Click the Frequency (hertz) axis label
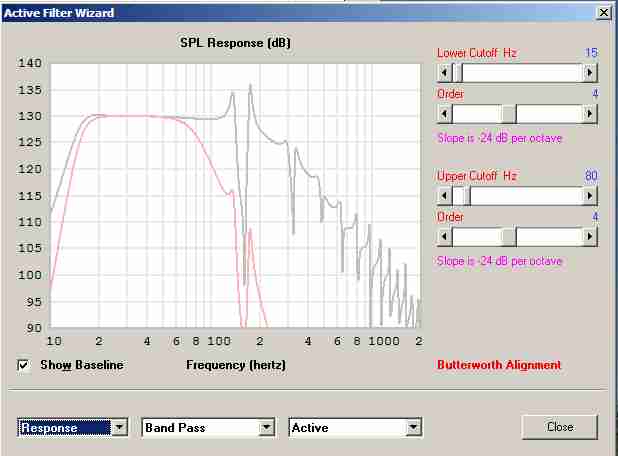The width and height of the screenshot is (618, 456). pos(236,365)
